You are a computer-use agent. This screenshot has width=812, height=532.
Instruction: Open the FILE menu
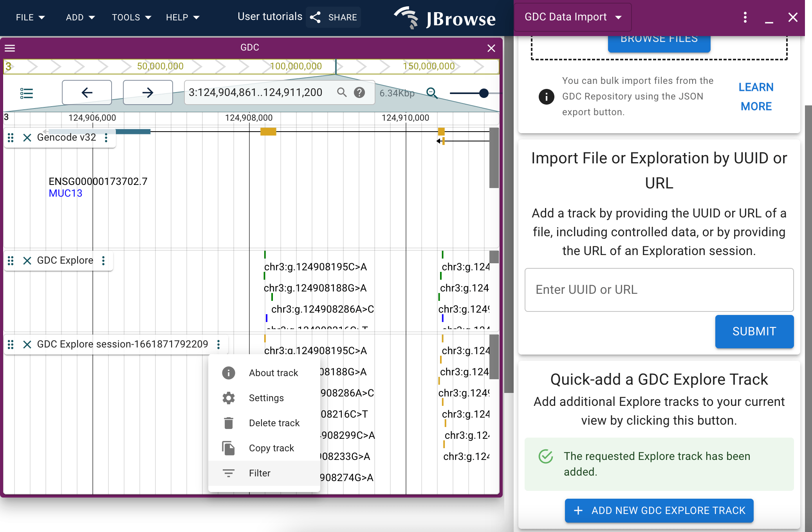click(30, 17)
